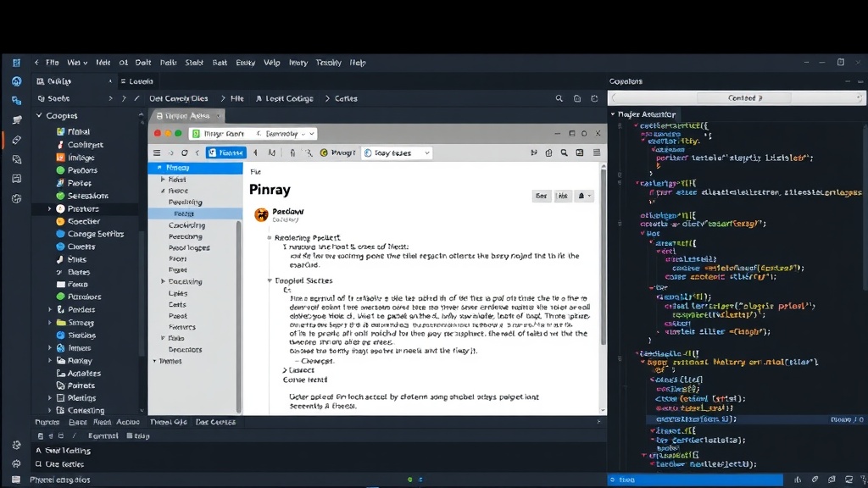The height and width of the screenshot is (488, 868).
Task: Expand the Srmerg folder in the sidebar tree
Action: [x=49, y=323]
